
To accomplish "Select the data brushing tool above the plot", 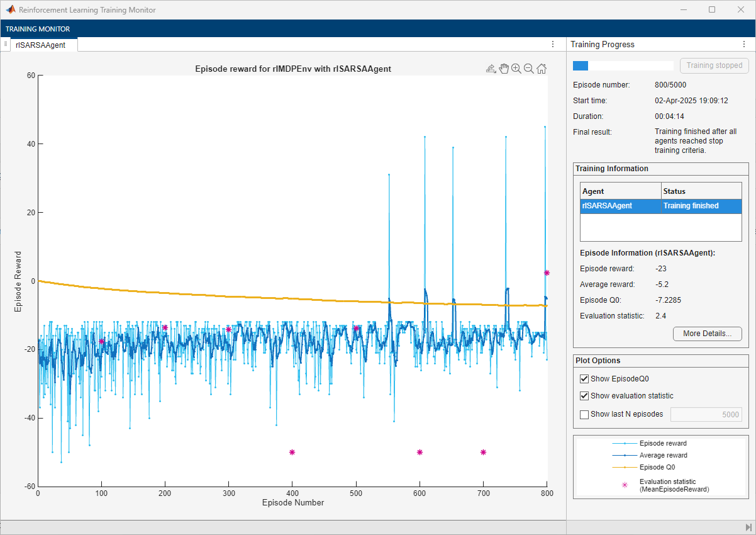I will [x=491, y=69].
